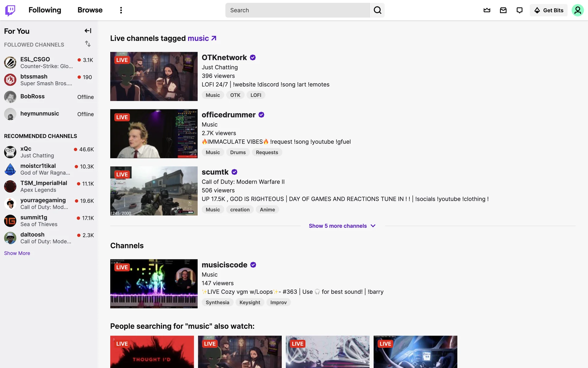Image resolution: width=588 pixels, height=368 pixels.
Task: Expand Show 5 more channels
Action: (342, 226)
